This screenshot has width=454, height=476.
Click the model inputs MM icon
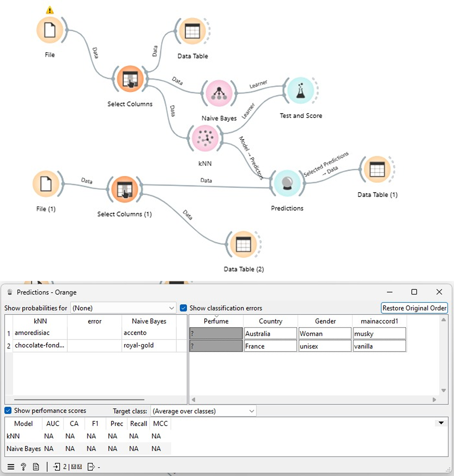coord(76,467)
